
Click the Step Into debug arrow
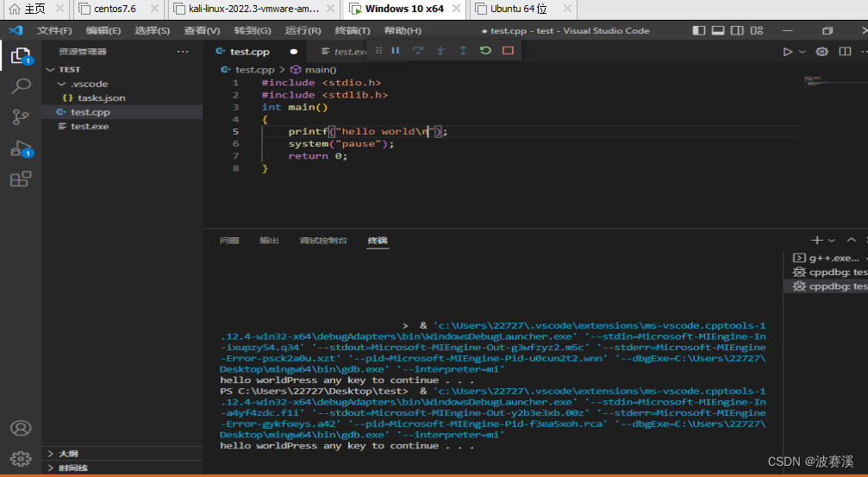(x=440, y=50)
